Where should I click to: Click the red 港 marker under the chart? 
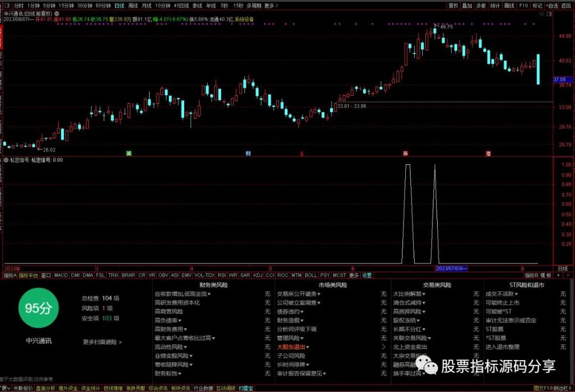click(488, 153)
